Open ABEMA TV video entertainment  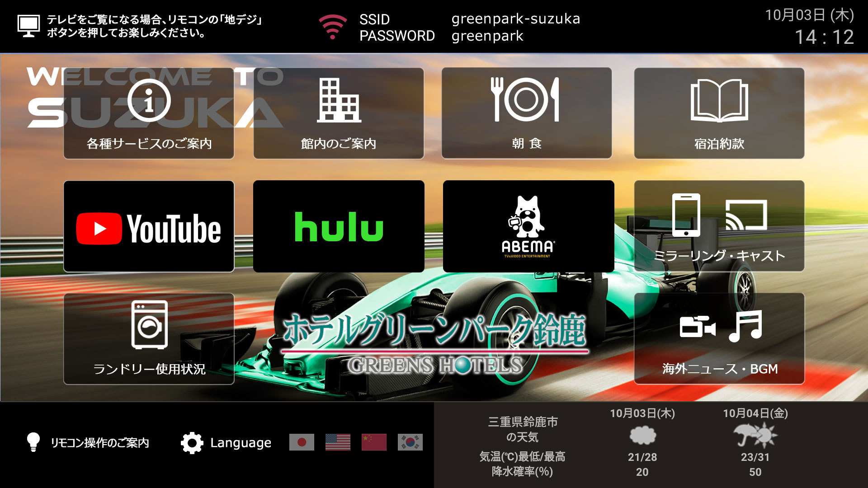click(x=527, y=225)
